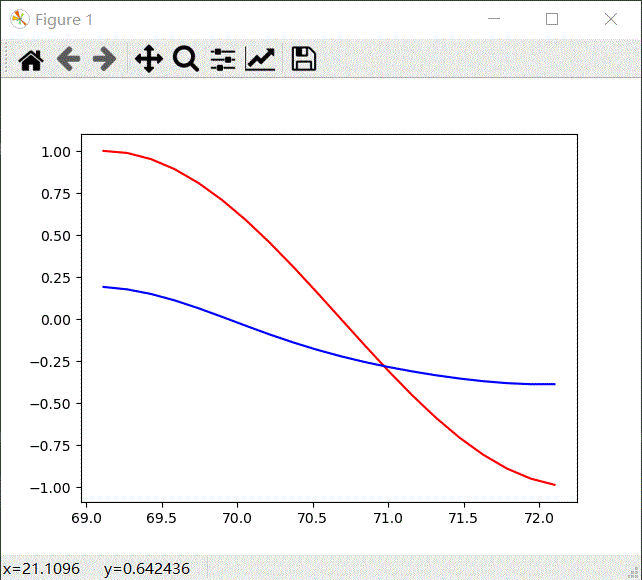642x580 pixels.
Task: Click y-axis tick label 0.00
Action: [x=56, y=320]
